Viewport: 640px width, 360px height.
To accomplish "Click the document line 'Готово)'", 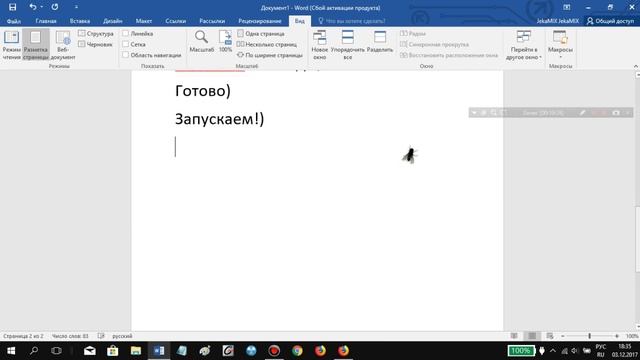I will (203, 91).
